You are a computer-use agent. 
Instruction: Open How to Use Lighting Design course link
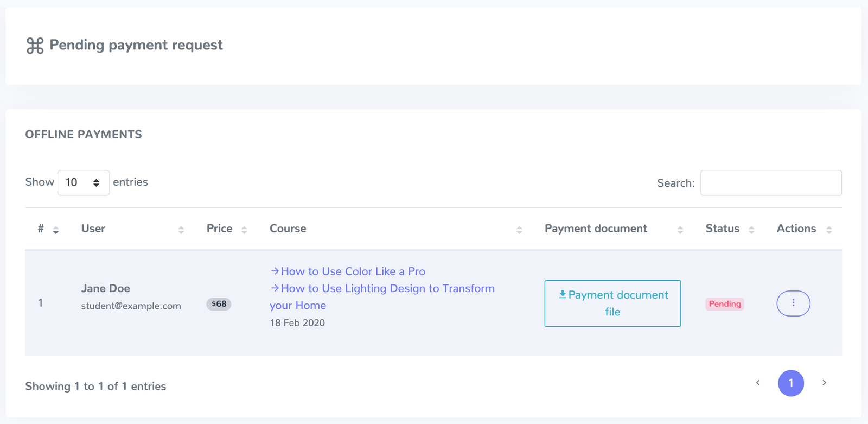tap(387, 289)
